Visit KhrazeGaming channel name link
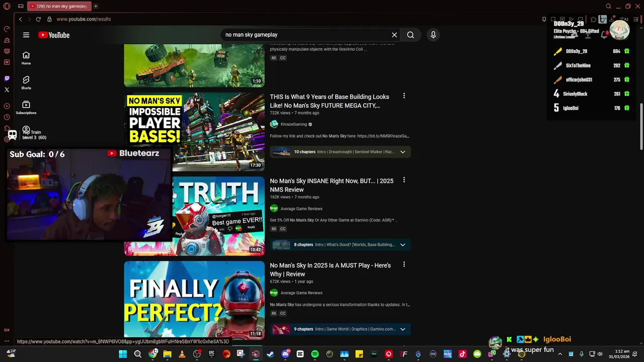644x362 pixels. (294, 124)
